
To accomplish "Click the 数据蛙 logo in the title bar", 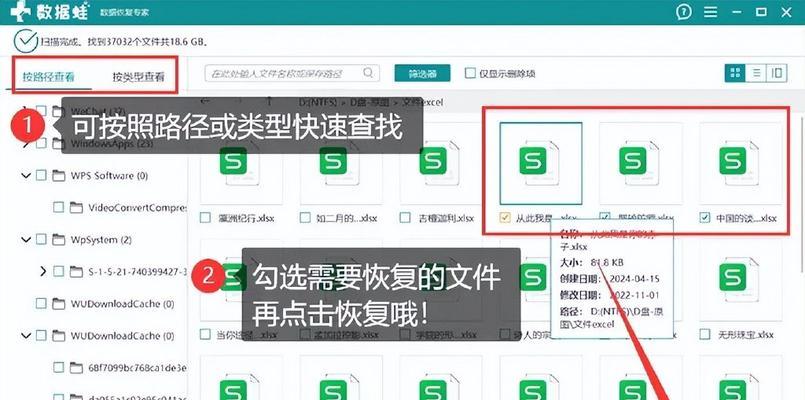I will click(50, 11).
